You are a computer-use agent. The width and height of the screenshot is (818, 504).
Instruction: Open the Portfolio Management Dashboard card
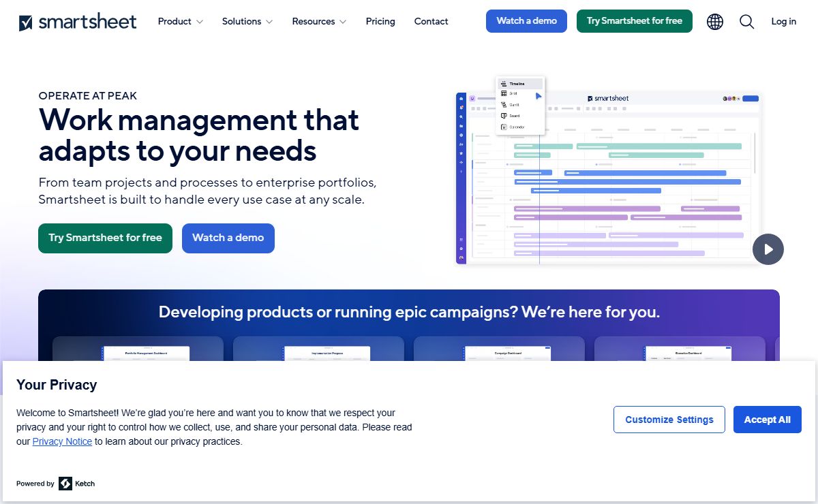point(138,349)
